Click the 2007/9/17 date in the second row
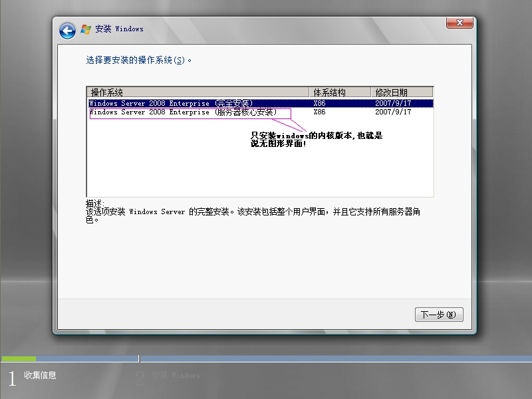The height and width of the screenshot is (399, 532). click(393, 112)
